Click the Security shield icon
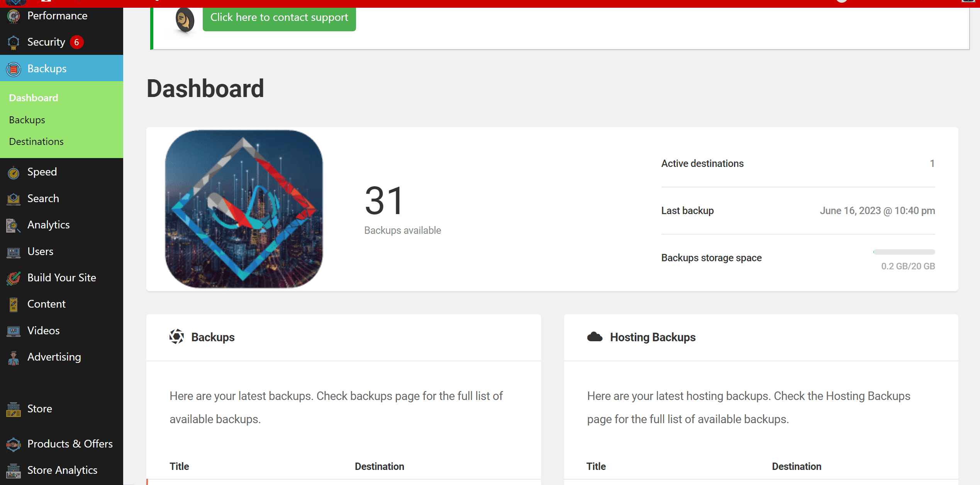The width and height of the screenshot is (980, 485). (14, 42)
